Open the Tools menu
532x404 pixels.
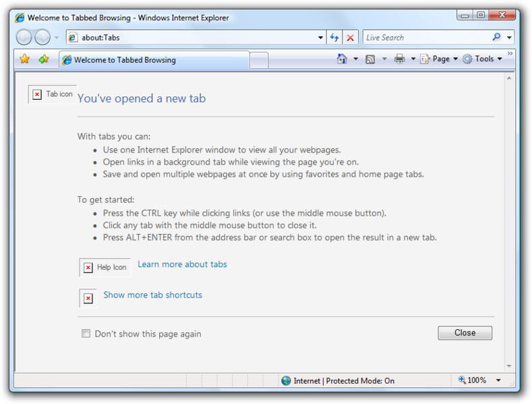(x=482, y=59)
